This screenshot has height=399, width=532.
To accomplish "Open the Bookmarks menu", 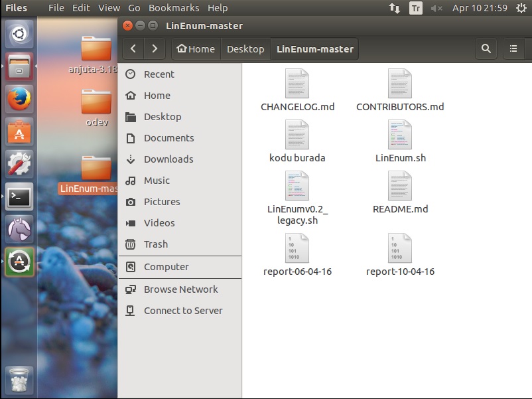I will coord(174,8).
